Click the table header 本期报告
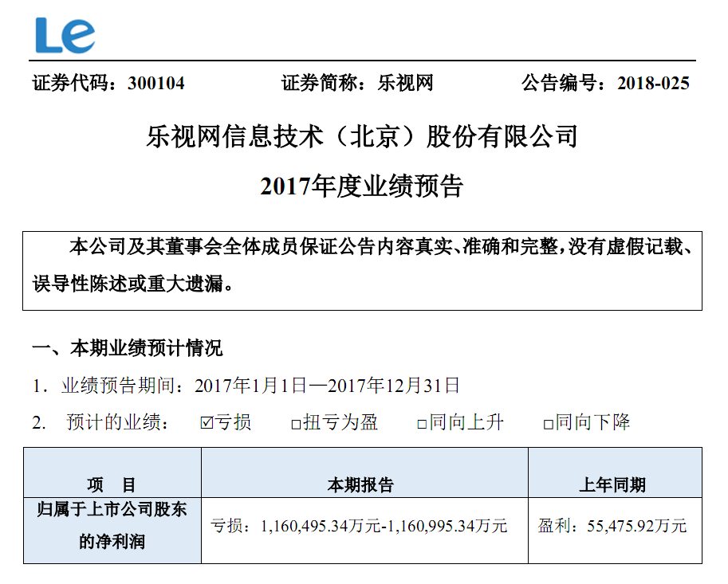 360,485
